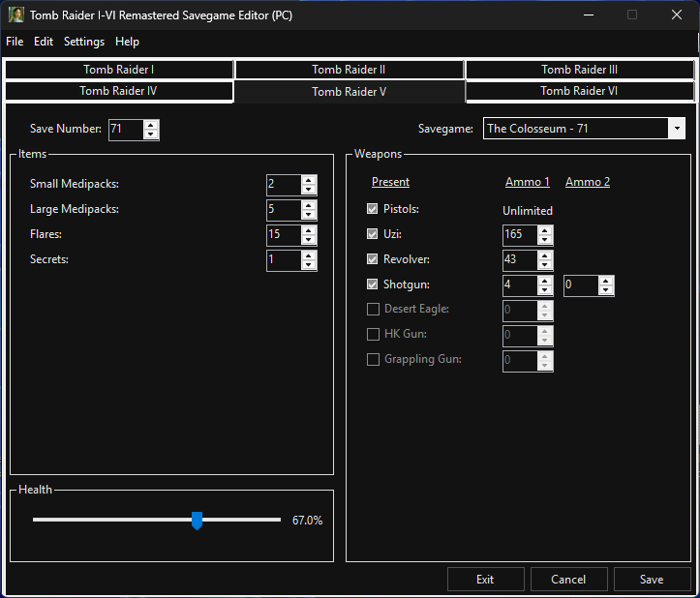Click the Large Medipacks value field

284,210
